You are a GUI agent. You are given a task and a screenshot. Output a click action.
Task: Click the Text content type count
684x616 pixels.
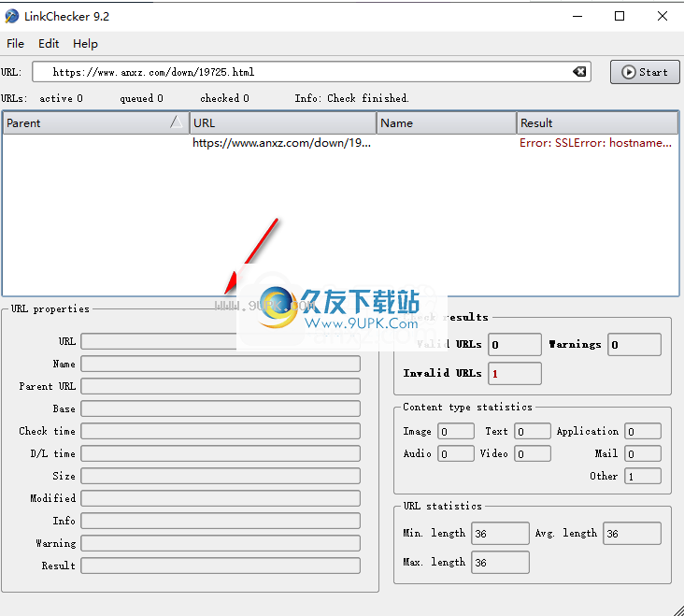point(533,432)
